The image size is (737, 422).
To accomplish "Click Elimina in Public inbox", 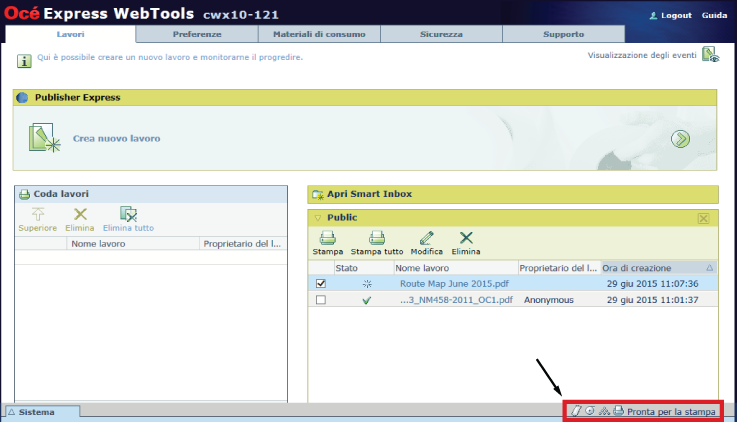I will [466, 243].
